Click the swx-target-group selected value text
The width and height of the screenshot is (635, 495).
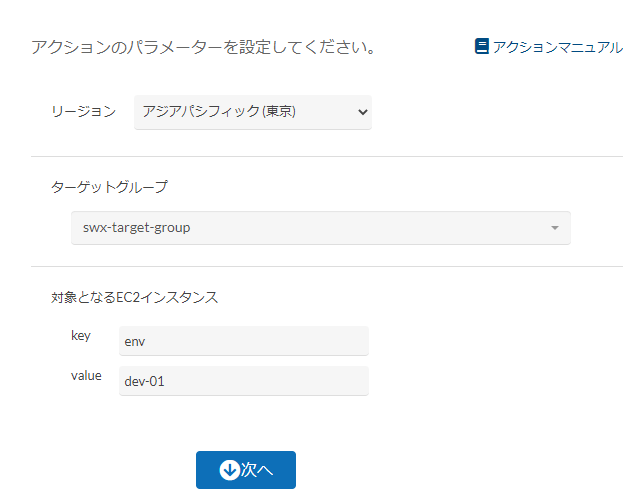(136, 228)
